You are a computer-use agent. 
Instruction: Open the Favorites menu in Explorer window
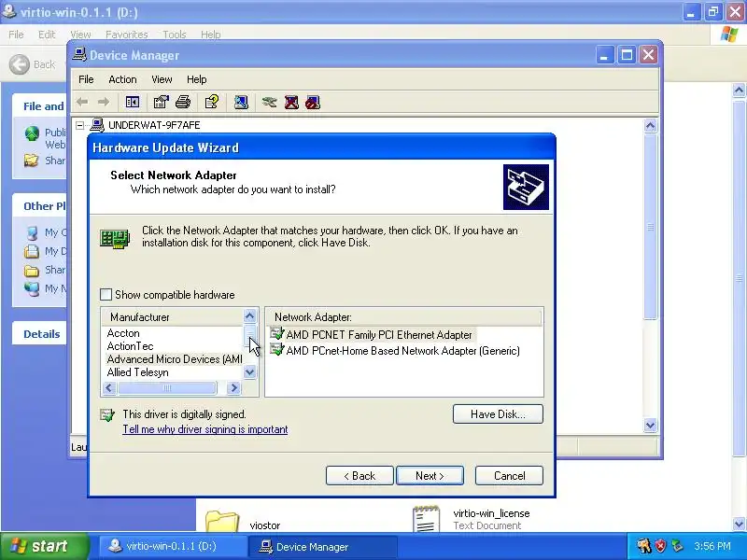[x=127, y=35]
